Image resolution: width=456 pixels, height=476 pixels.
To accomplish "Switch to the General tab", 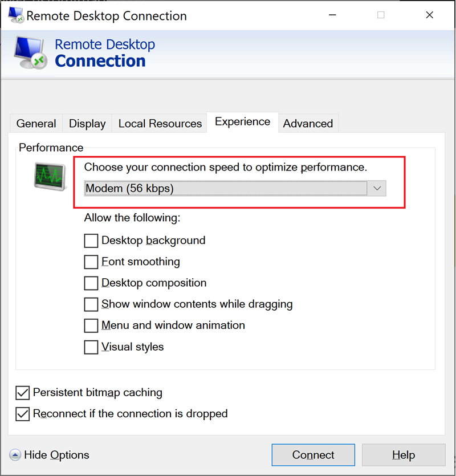I will coord(36,123).
